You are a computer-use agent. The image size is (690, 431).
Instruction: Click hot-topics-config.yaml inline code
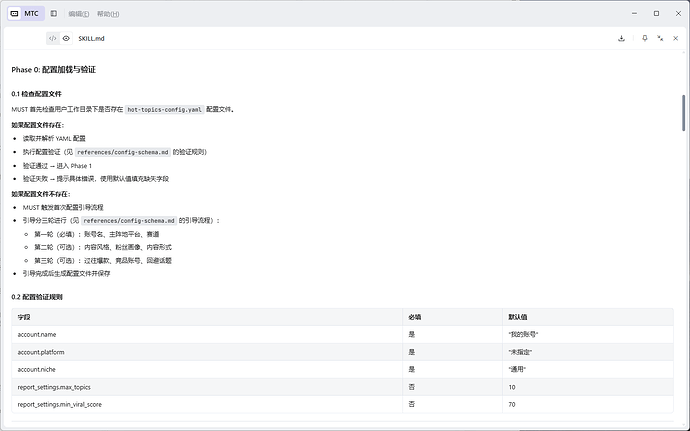165,110
